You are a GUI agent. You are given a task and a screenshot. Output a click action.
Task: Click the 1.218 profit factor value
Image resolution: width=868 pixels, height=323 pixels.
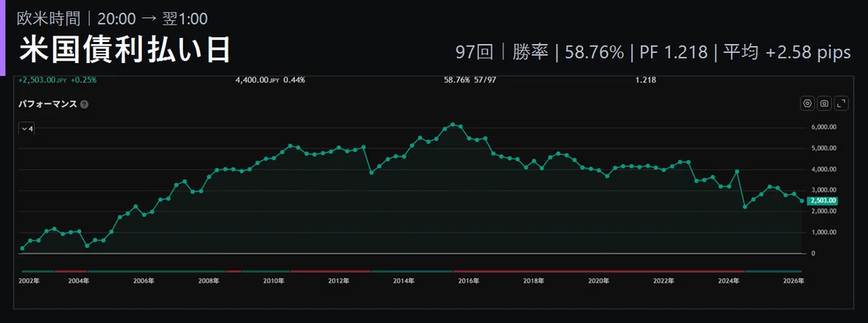[645, 80]
